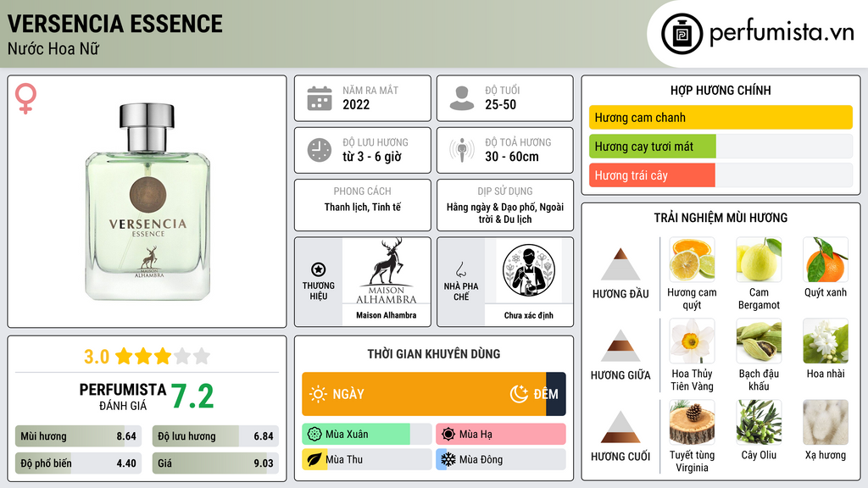Click the Hương Đầu pyramid icon
The width and height of the screenshot is (868, 488).
[620, 264]
